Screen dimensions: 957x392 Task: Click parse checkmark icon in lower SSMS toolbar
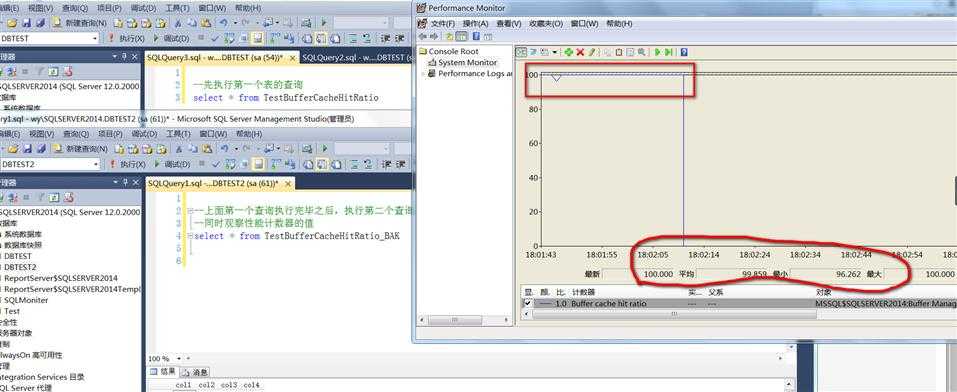(215, 164)
